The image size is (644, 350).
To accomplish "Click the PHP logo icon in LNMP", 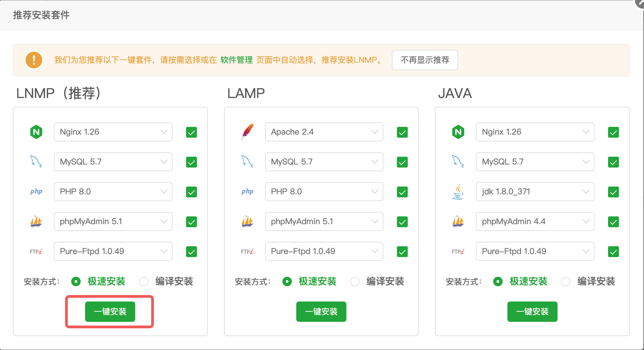I will tap(36, 192).
